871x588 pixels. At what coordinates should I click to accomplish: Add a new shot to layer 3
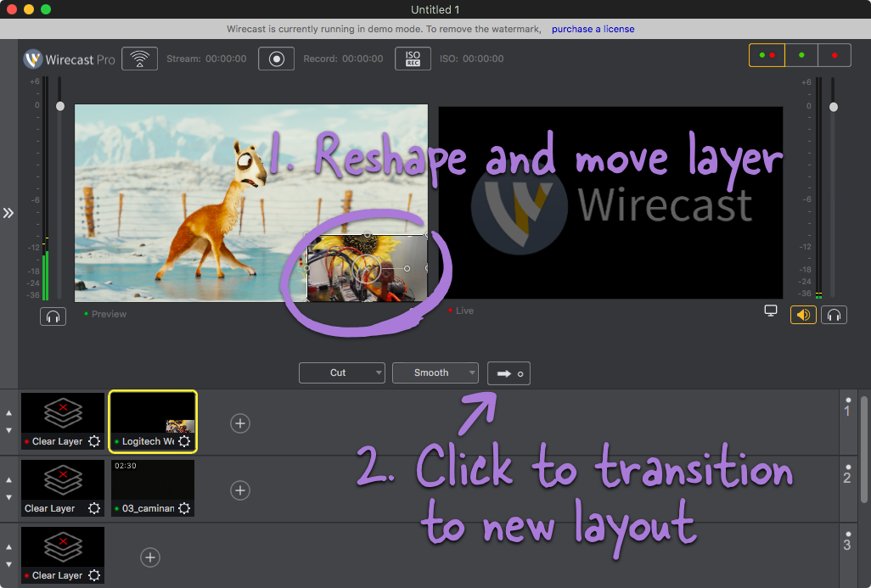[x=150, y=557]
